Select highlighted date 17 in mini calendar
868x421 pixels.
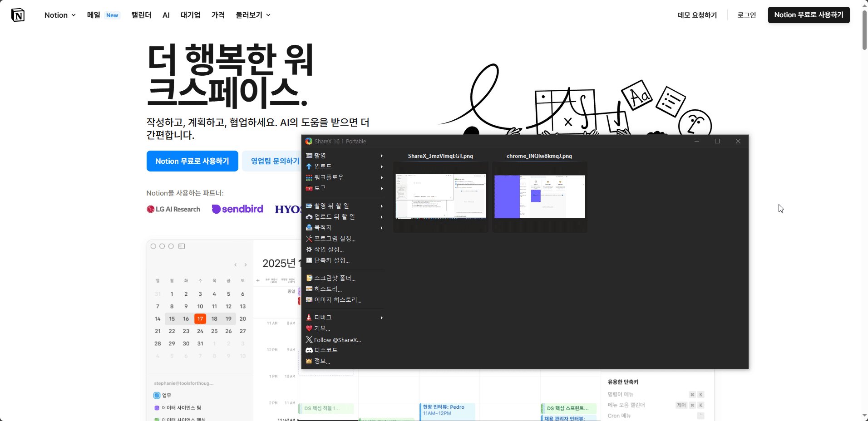[x=200, y=319]
